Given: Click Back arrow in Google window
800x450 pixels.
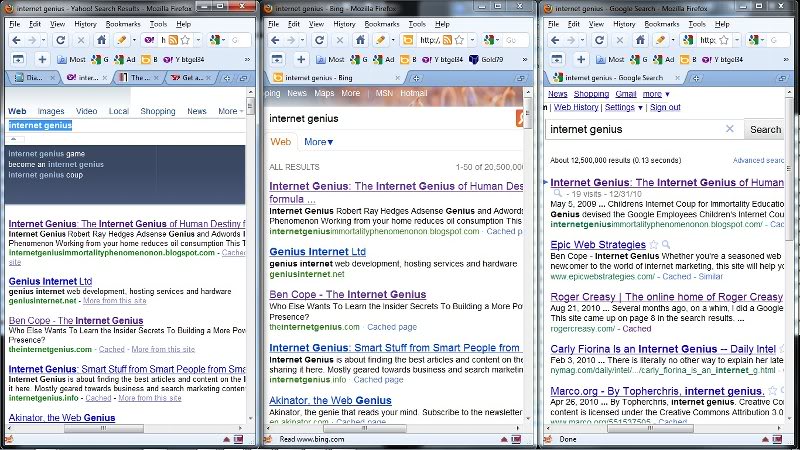Looking at the screenshot, I should pos(555,40).
